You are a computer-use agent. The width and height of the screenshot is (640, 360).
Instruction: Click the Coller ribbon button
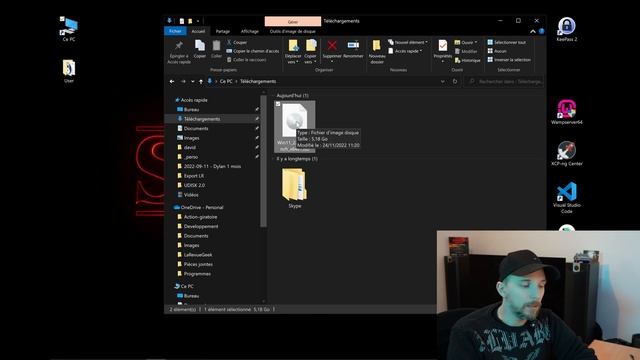216,49
